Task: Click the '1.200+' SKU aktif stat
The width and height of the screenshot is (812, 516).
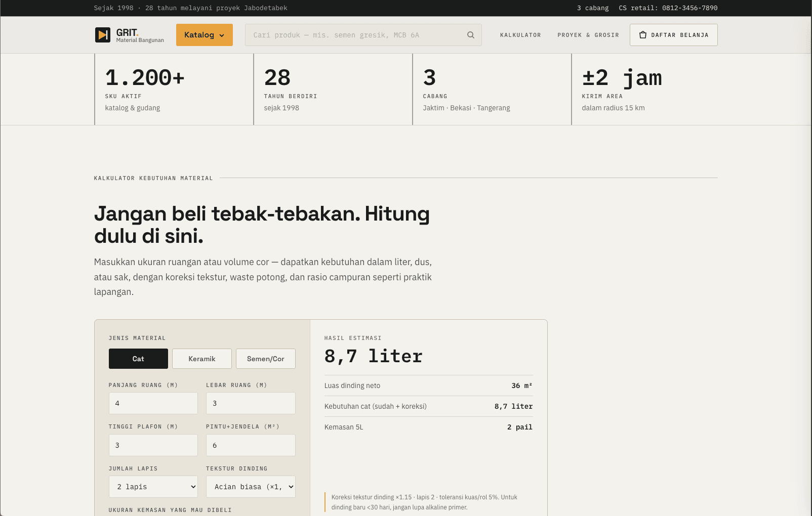Action: point(145,78)
